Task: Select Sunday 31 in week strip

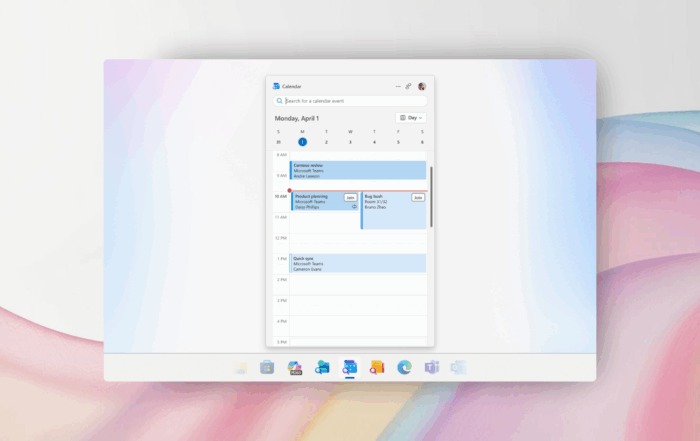Action: [x=278, y=142]
